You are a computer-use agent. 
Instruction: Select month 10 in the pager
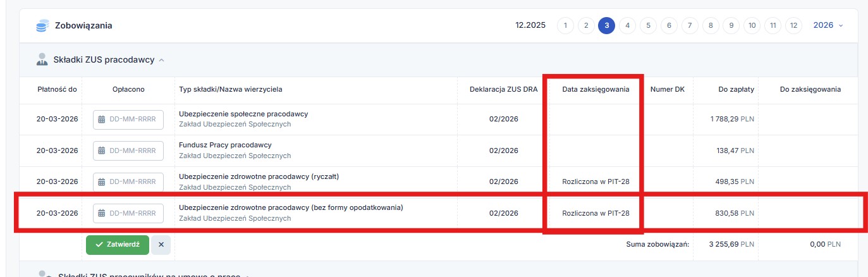(752, 25)
